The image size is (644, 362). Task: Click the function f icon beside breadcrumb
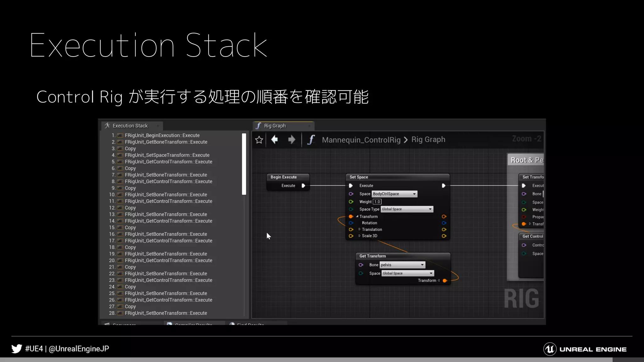(x=311, y=140)
